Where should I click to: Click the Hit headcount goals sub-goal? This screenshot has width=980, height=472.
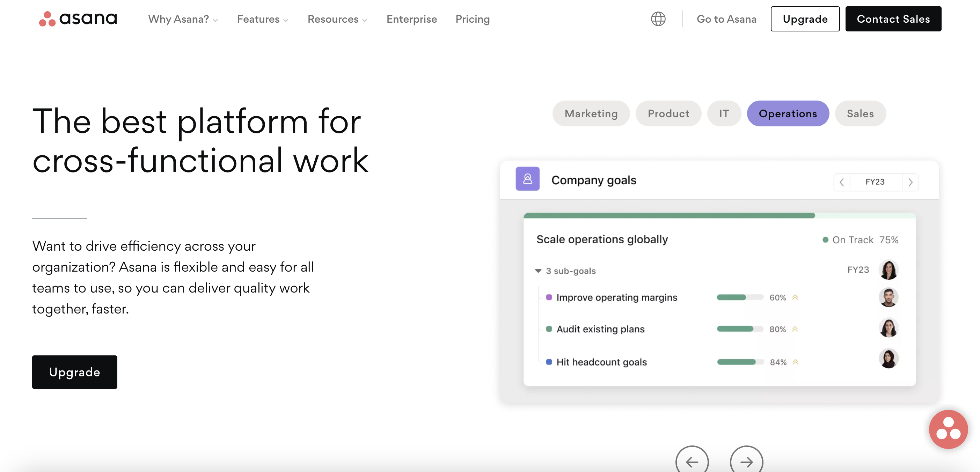point(601,362)
